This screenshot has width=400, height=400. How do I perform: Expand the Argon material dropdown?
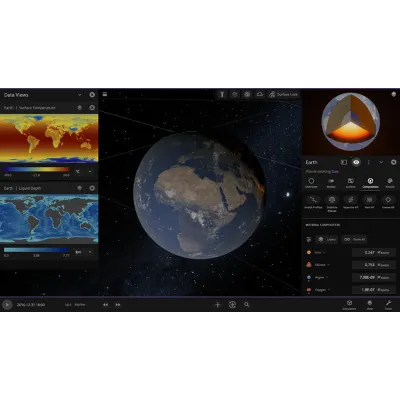321,277
